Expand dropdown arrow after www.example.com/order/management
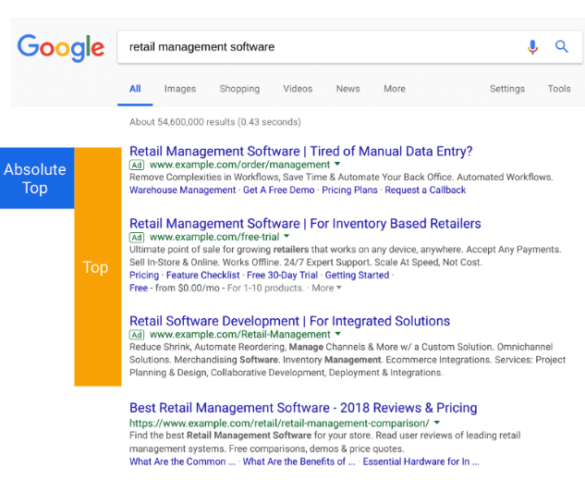Viewport: 585px width, 480px height. tap(337, 164)
